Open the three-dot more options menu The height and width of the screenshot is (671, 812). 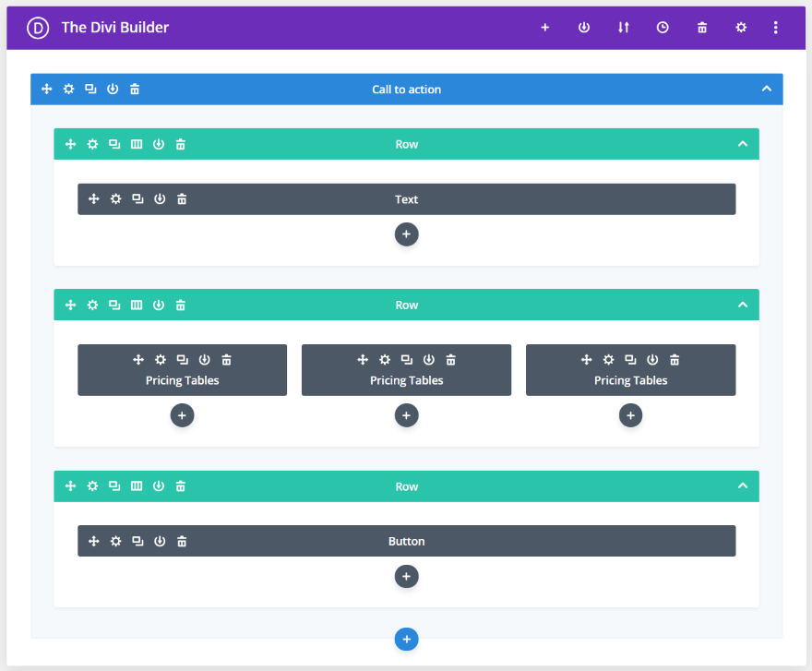775,28
